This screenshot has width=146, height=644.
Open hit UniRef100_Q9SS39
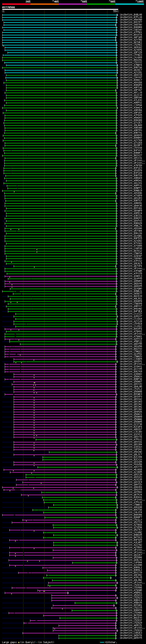(131, 474)
